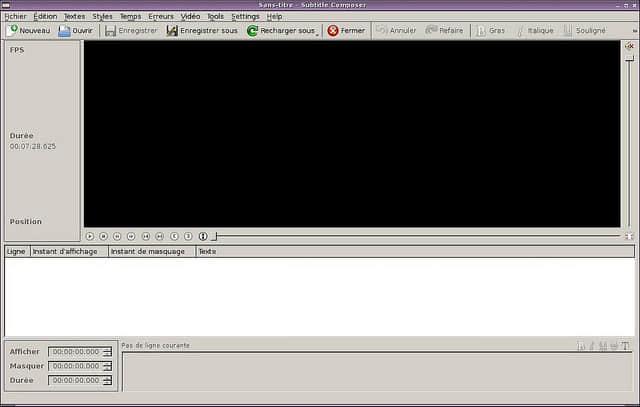Click the Instant d'affichage column header
640x407 pixels.
(x=68, y=251)
